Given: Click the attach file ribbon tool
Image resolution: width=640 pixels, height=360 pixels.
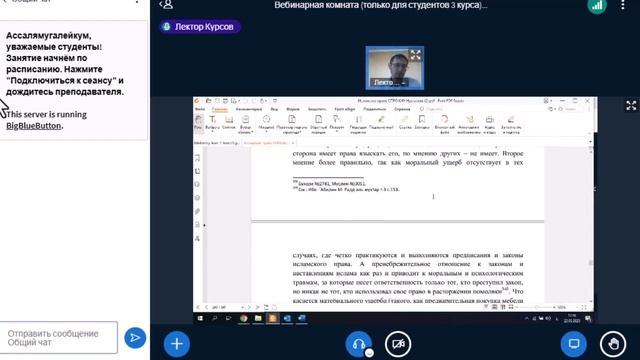Looking at the screenshot, I should pyautogui.click(x=444, y=124).
